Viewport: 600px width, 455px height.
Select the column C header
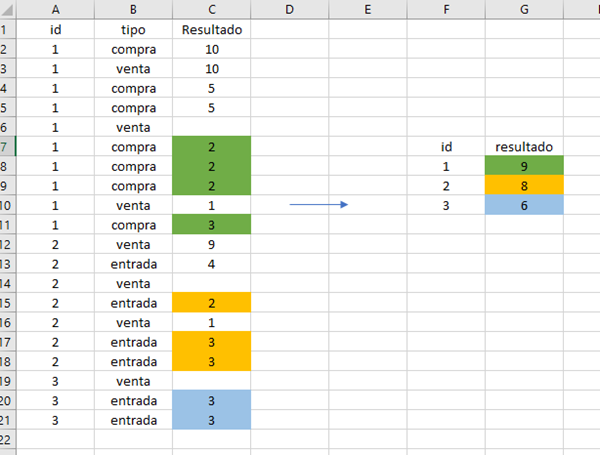[x=211, y=10]
